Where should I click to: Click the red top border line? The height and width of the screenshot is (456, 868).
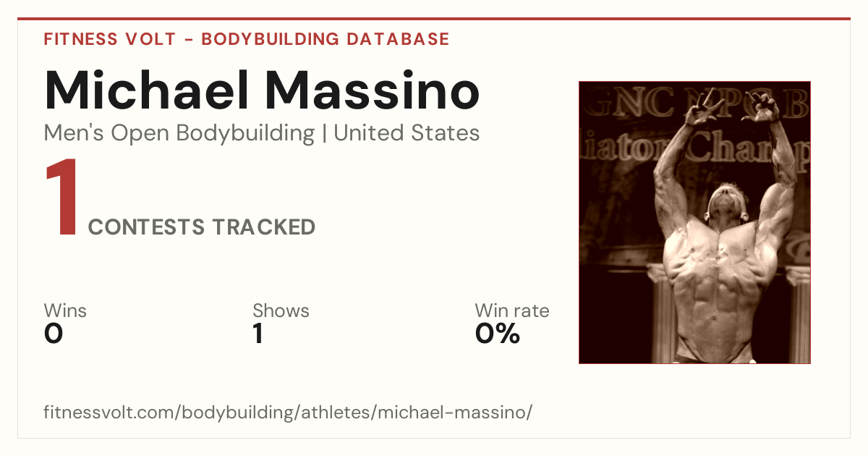pos(434,19)
